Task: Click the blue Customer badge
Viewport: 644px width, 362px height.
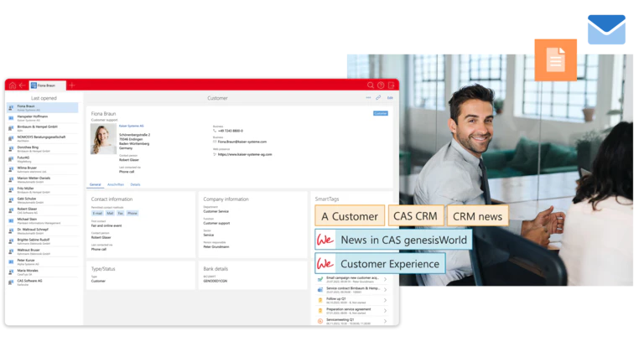Action: point(381,113)
